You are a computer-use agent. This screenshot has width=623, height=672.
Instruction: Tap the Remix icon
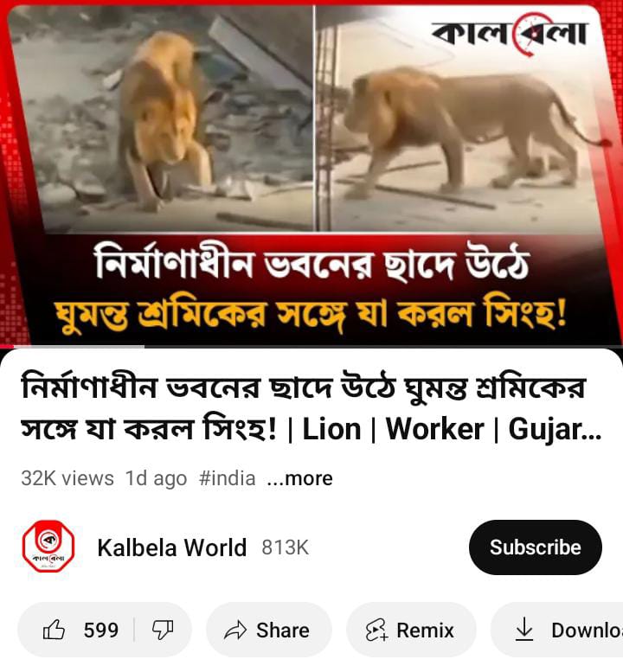(x=377, y=630)
